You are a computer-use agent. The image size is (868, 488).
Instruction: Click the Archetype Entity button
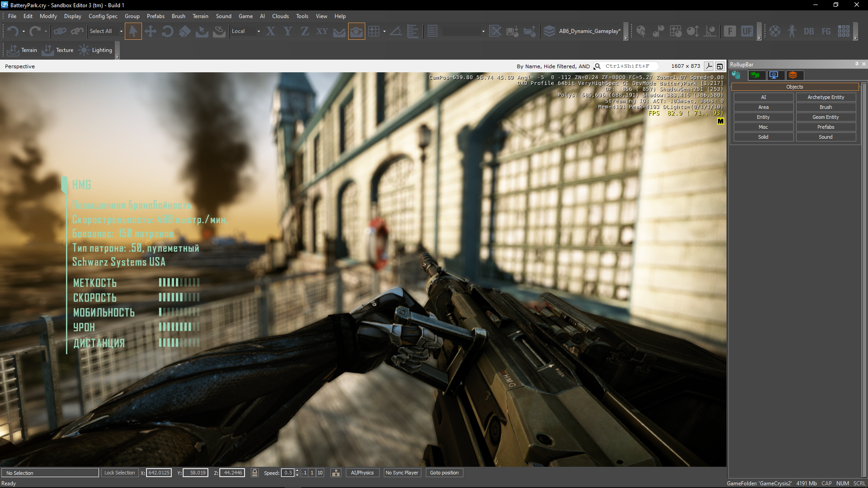point(826,97)
